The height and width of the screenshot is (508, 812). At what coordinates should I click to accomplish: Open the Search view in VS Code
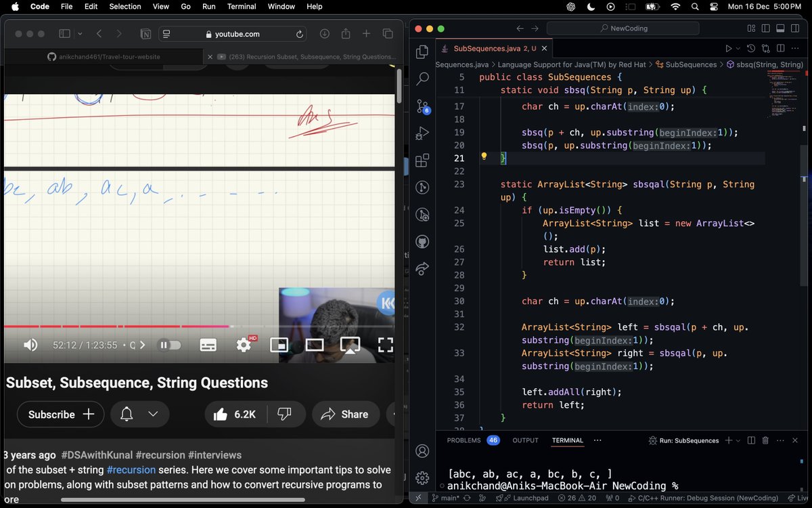422,79
